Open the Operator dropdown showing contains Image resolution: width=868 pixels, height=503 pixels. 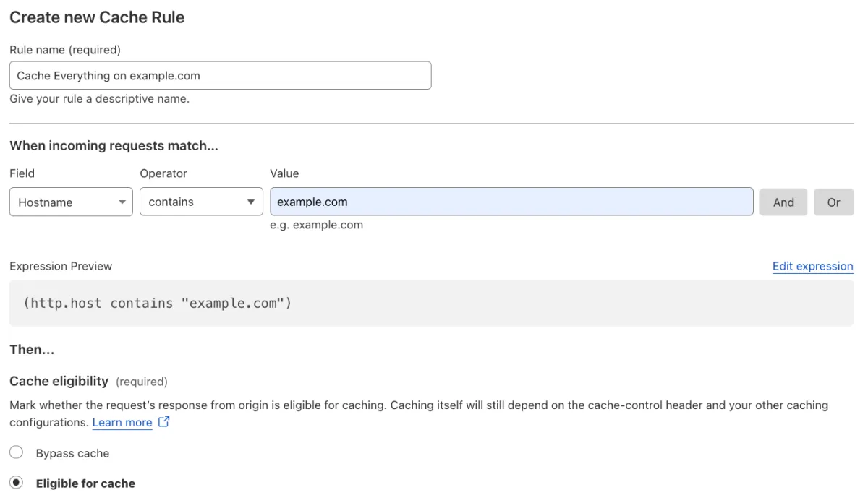pos(200,202)
